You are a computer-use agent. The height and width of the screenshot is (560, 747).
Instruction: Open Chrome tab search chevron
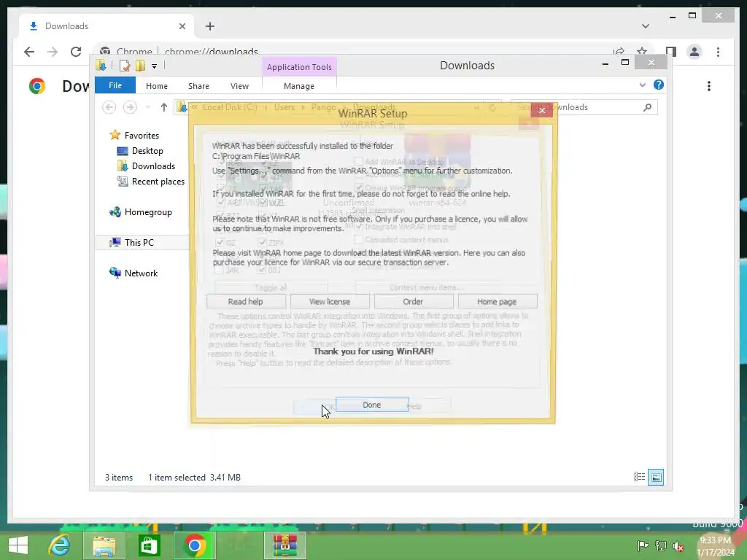[x=646, y=26]
